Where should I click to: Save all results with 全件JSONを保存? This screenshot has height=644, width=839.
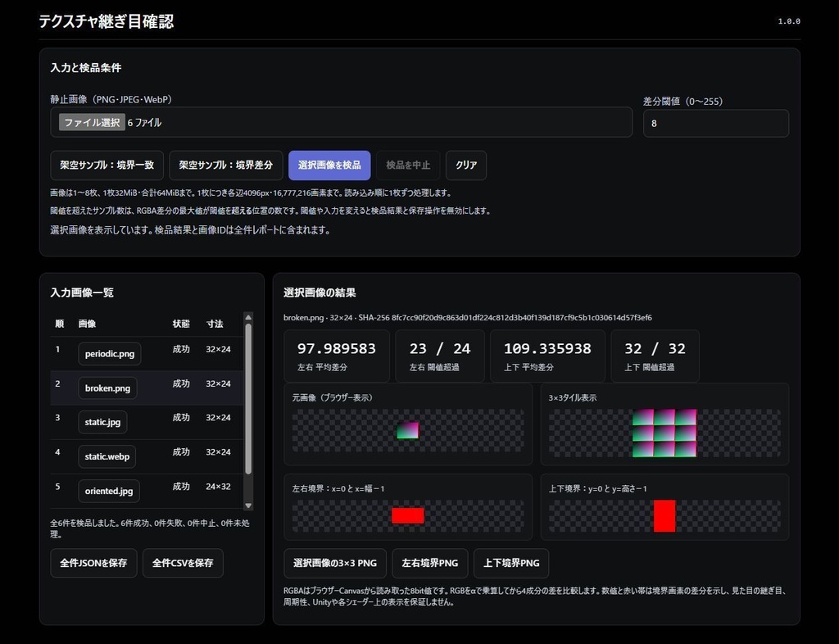[93, 563]
